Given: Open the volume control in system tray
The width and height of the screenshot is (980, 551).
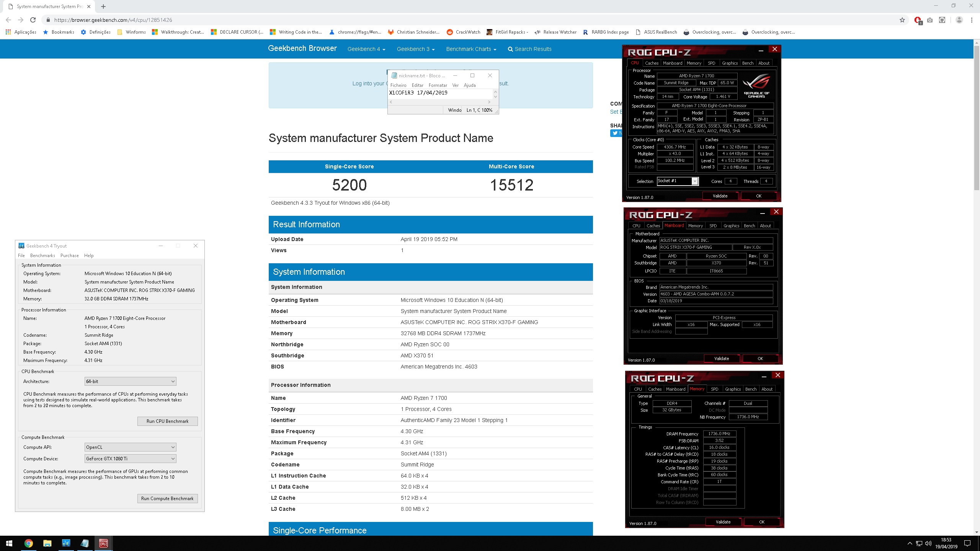Looking at the screenshot, I should (928, 543).
